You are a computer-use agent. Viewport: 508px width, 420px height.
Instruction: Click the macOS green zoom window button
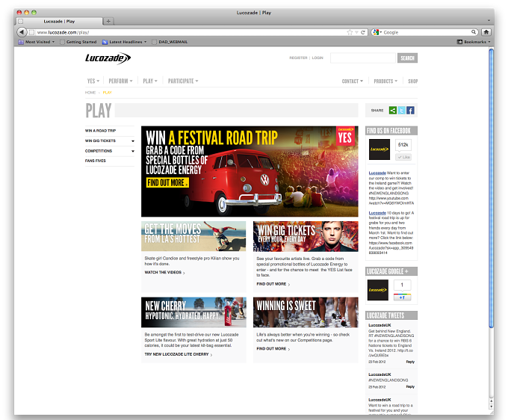tap(34, 12)
